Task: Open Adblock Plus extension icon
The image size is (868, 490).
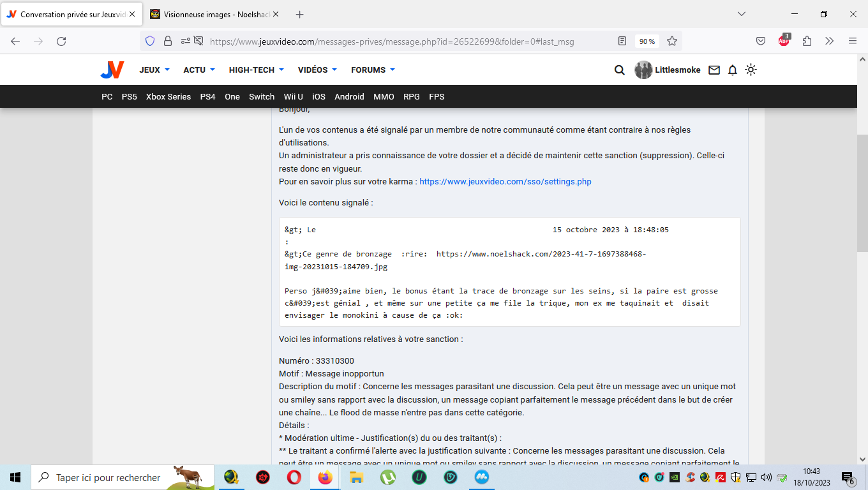Action: (784, 41)
